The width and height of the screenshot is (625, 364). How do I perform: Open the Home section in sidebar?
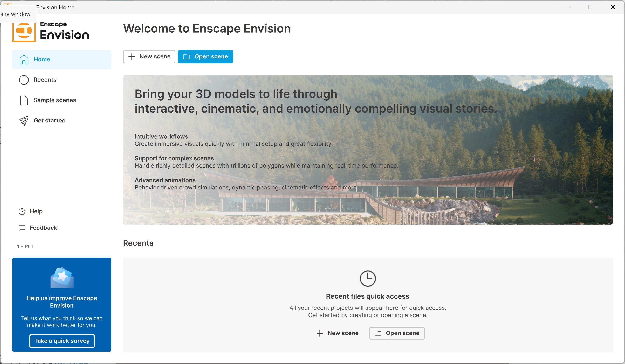(61, 59)
